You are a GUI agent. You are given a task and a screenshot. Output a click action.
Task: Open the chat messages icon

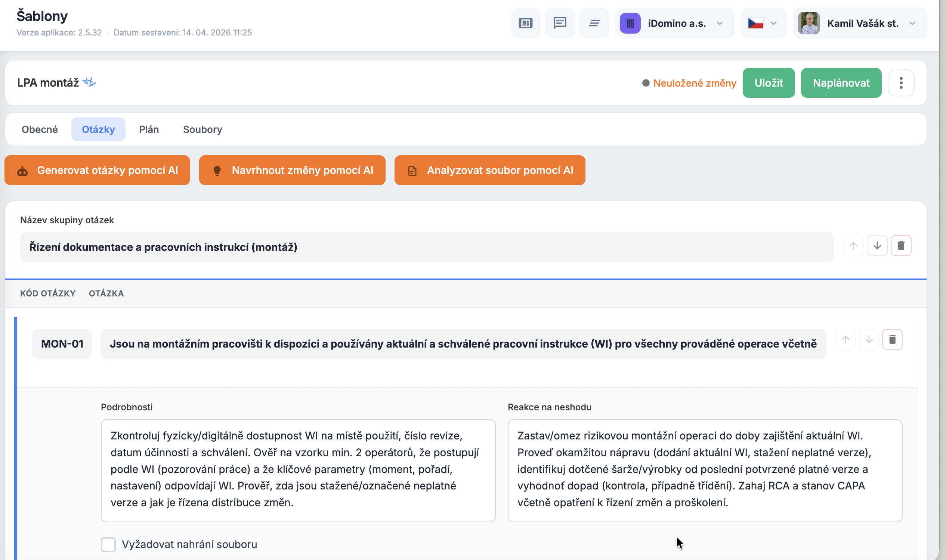click(x=560, y=24)
